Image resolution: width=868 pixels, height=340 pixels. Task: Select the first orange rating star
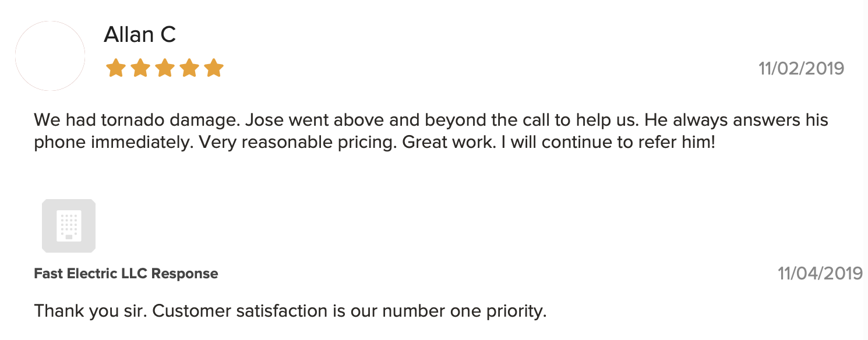click(x=116, y=68)
